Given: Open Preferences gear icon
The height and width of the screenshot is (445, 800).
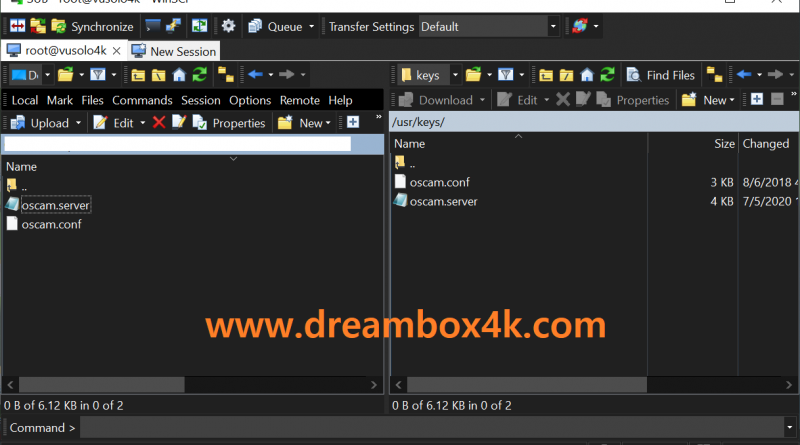Looking at the screenshot, I should [x=228, y=26].
